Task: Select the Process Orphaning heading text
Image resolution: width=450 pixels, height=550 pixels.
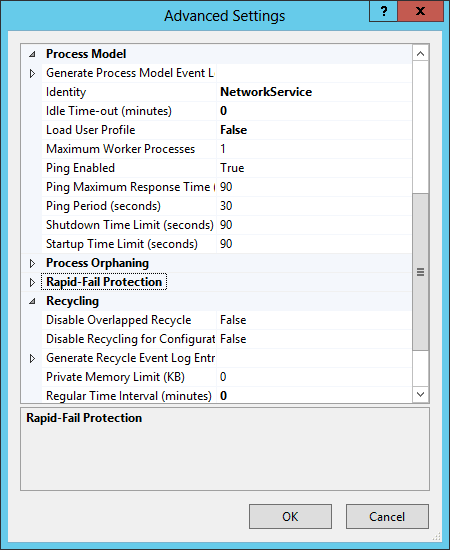Action: tap(98, 263)
